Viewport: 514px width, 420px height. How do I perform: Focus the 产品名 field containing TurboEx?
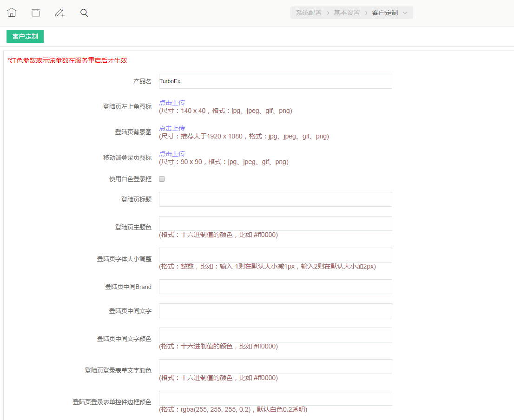[275, 81]
